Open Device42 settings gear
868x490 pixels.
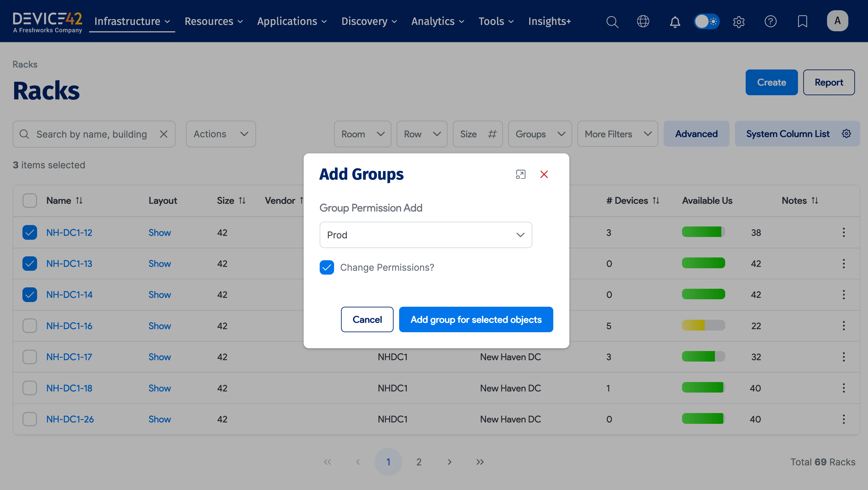coord(739,22)
